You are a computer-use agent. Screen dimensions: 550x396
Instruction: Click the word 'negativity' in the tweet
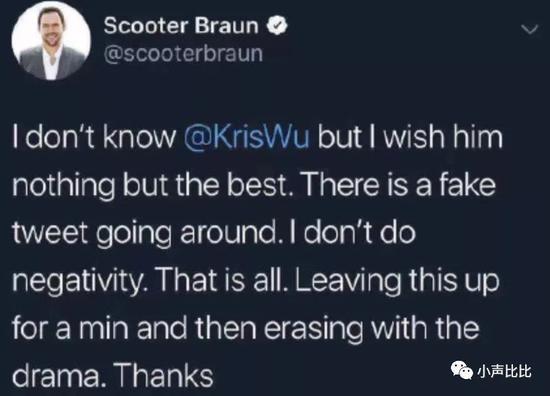[x=81, y=281]
